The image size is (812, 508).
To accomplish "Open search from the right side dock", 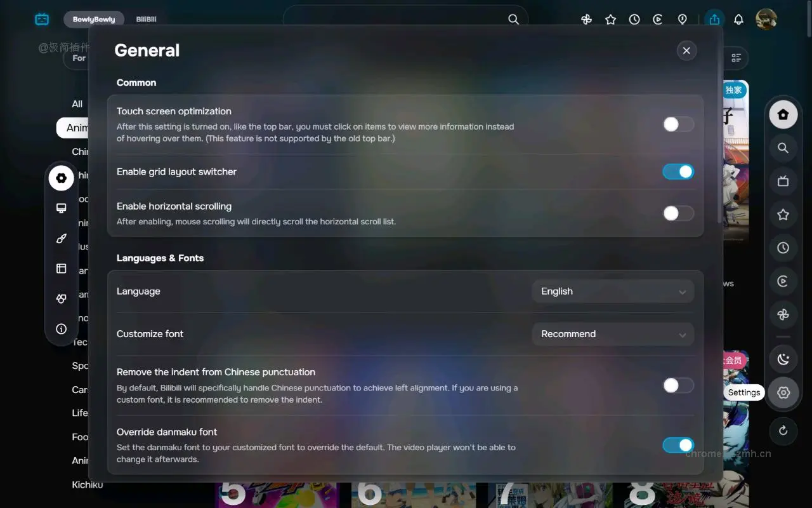I will click(783, 147).
